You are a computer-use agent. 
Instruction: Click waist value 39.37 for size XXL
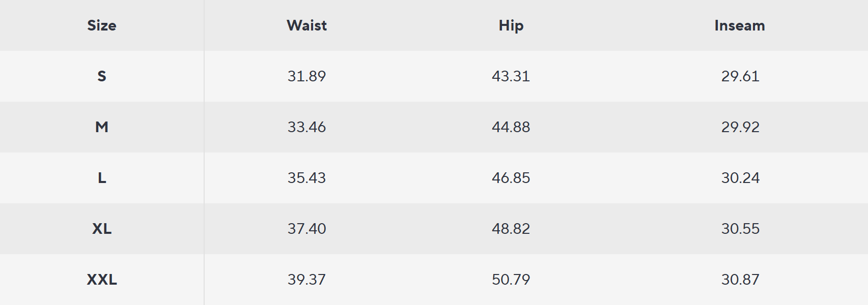click(306, 280)
